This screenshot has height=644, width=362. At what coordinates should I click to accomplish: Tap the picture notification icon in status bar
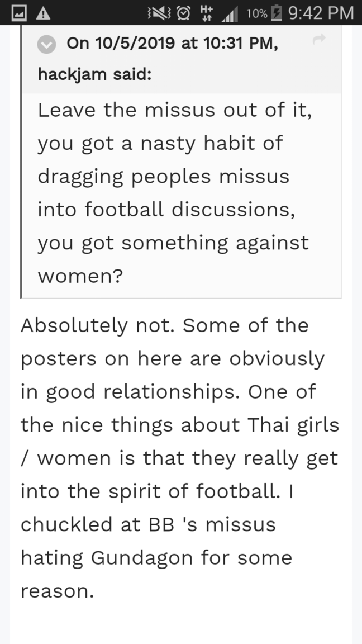[13, 12]
